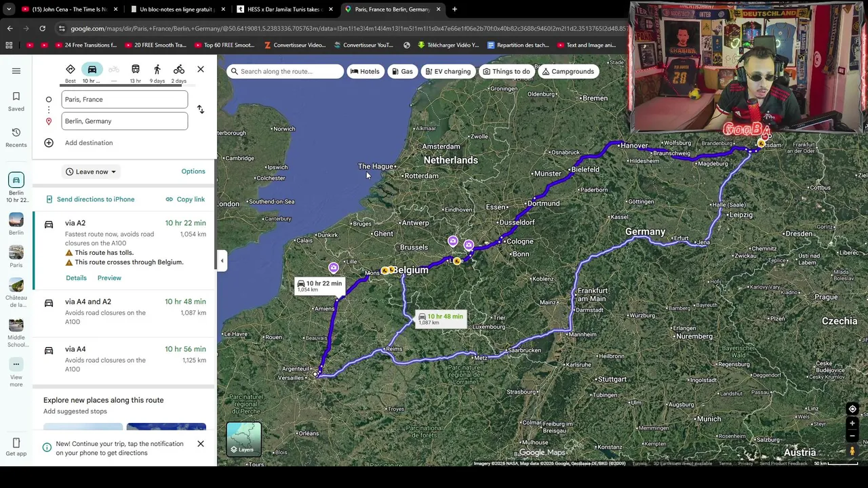Open 24 Free Transitions bookmark

(85, 45)
